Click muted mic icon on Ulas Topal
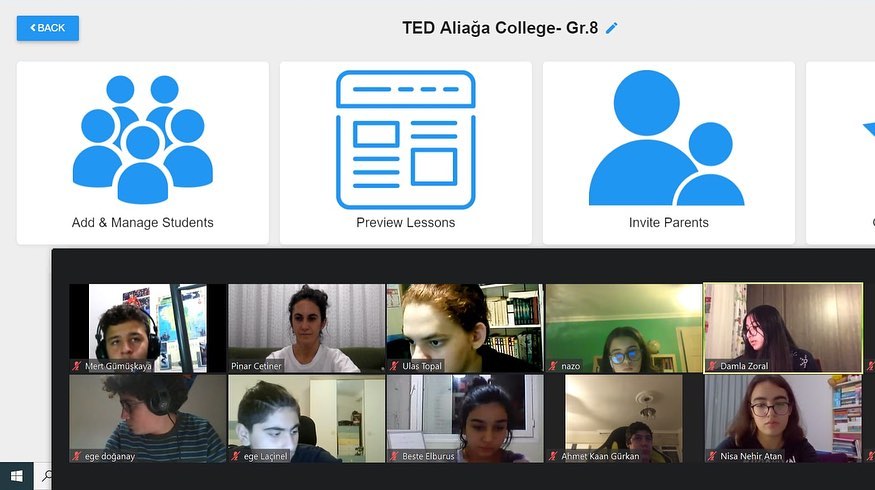This screenshot has height=490, width=875. click(x=394, y=366)
